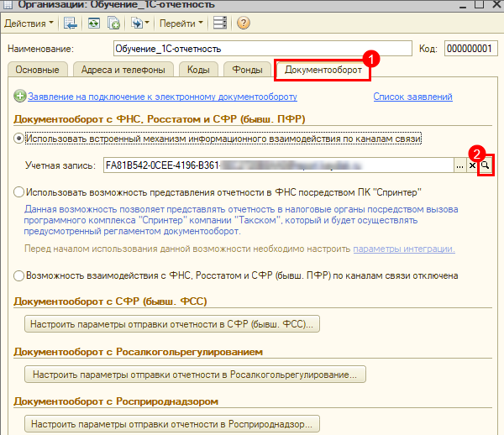504x435 pixels.
Task: Switch to the Основные tab
Action: tap(35, 70)
